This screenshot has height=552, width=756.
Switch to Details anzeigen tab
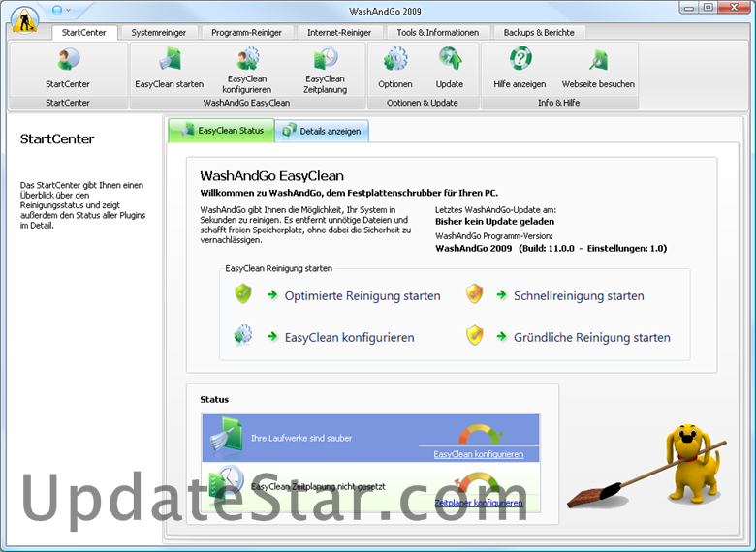322,131
